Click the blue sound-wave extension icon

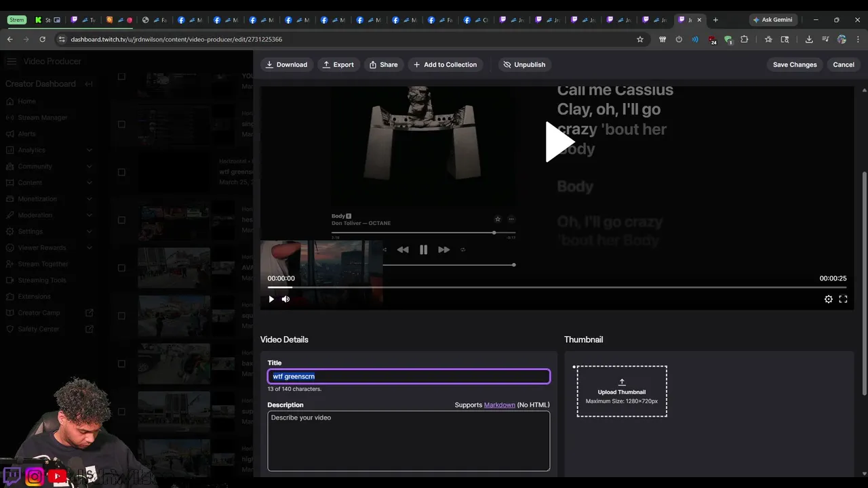click(x=695, y=39)
